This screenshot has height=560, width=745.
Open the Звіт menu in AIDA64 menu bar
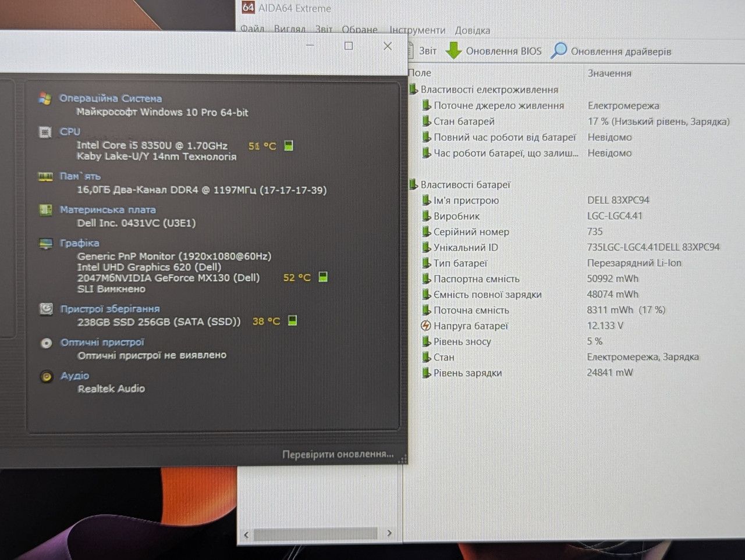click(x=324, y=29)
